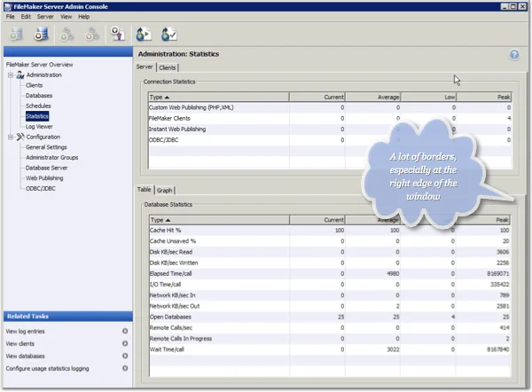Click the Cache Unsaved % row
This screenshot has height=392, width=532.
point(330,241)
